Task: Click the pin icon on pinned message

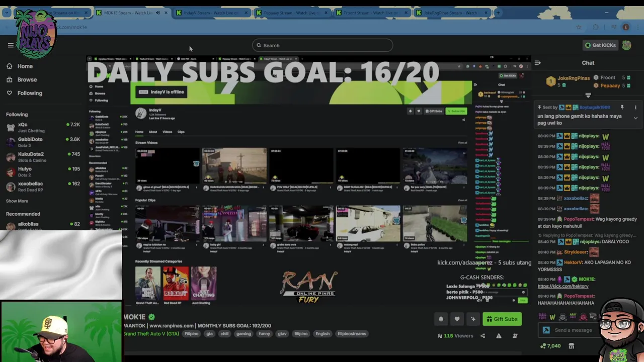Action: [622, 108]
